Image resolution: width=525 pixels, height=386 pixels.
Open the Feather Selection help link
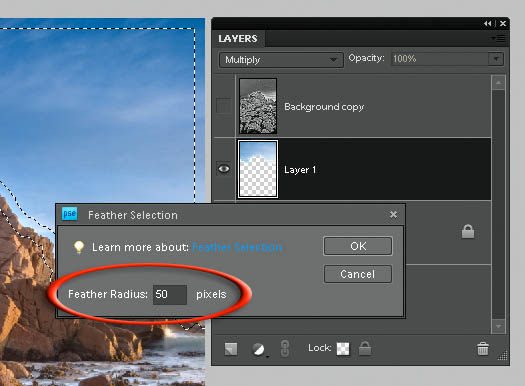click(237, 247)
